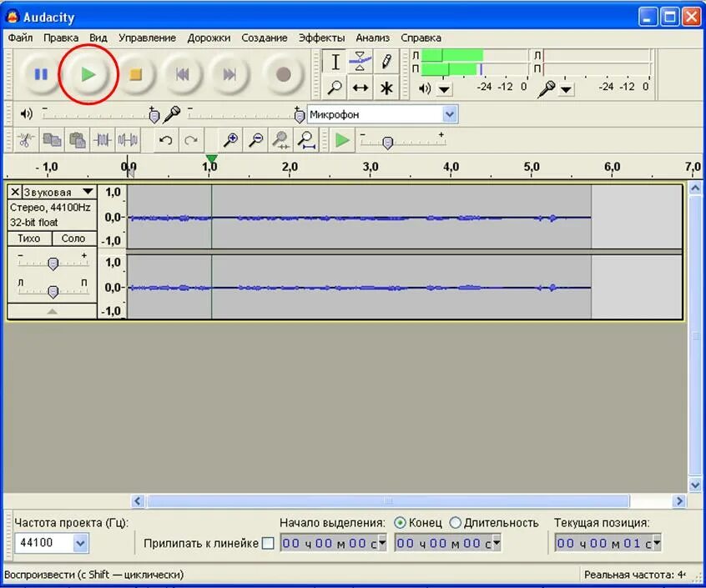Open the project rate 44100 dropdown
This screenshot has height=588, width=706.
pos(81,543)
